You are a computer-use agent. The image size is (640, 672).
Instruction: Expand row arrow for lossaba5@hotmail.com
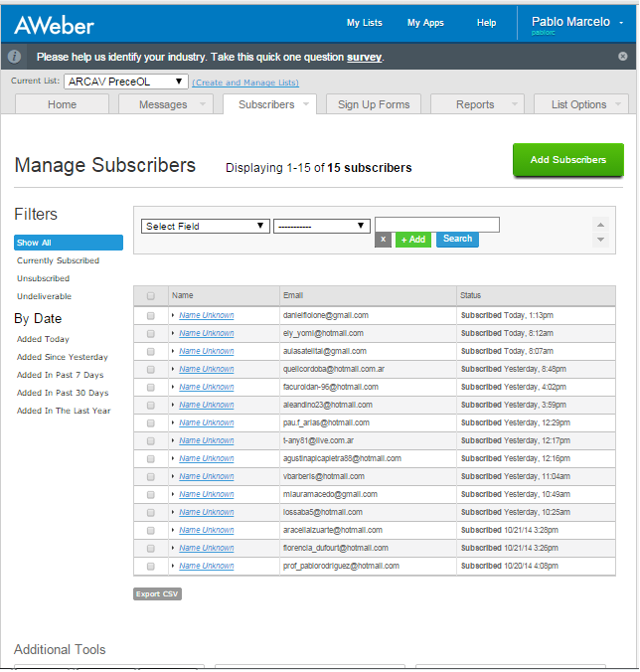tap(173, 512)
